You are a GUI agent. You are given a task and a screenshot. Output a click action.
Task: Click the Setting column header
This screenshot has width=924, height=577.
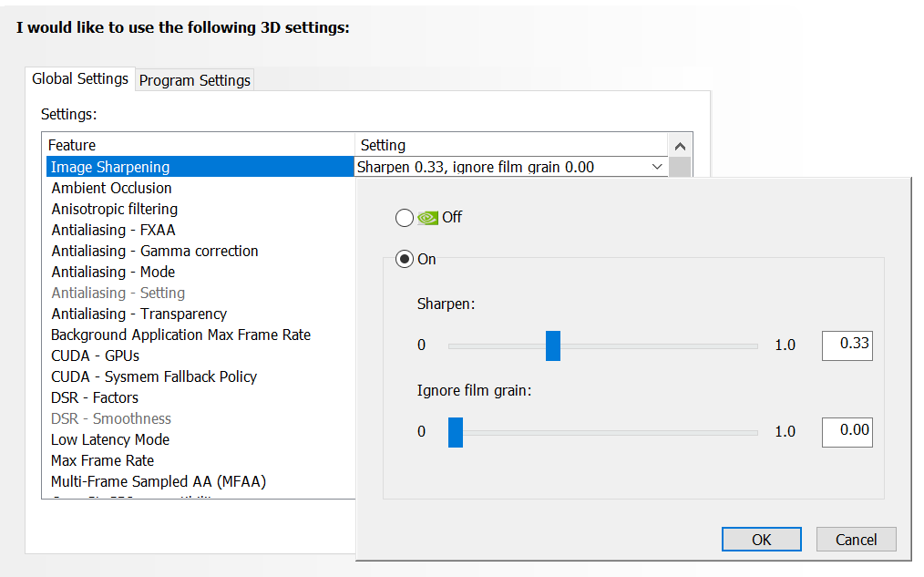511,145
